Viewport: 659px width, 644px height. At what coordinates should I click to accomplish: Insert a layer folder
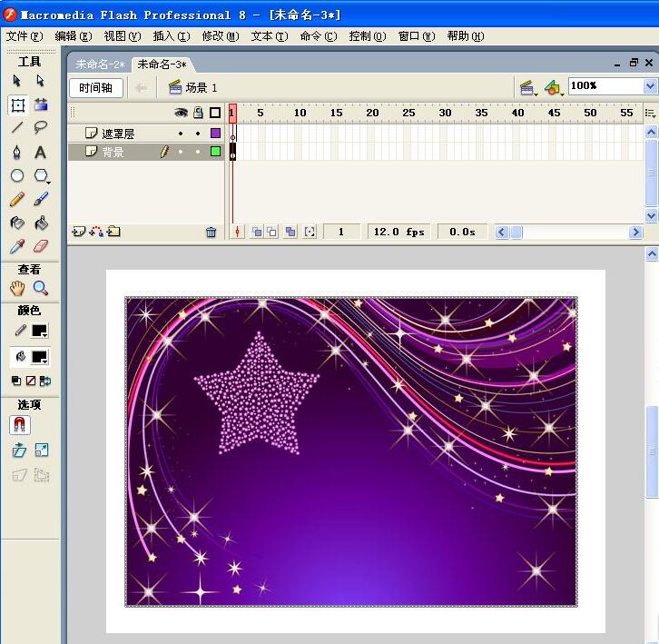[113, 232]
